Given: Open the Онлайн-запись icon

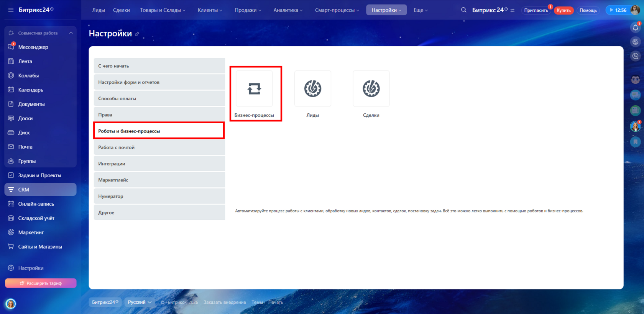Looking at the screenshot, I should [x=11, y=204].
